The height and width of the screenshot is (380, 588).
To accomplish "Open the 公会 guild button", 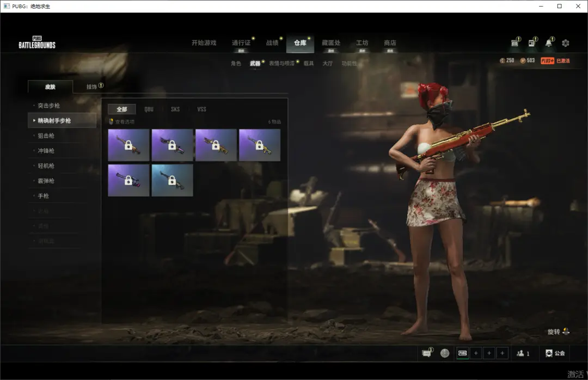I will [555, 353].
